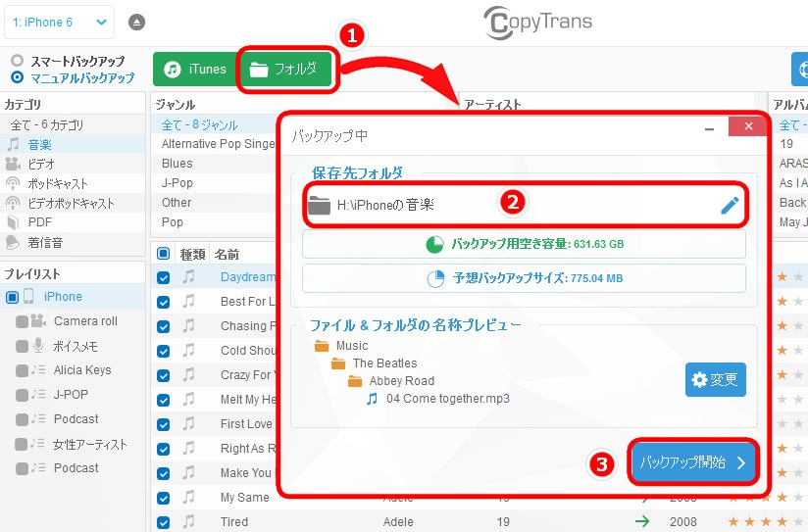Click the blue lifebuoy help button
The image size is (808, 532).
[800, 69]
